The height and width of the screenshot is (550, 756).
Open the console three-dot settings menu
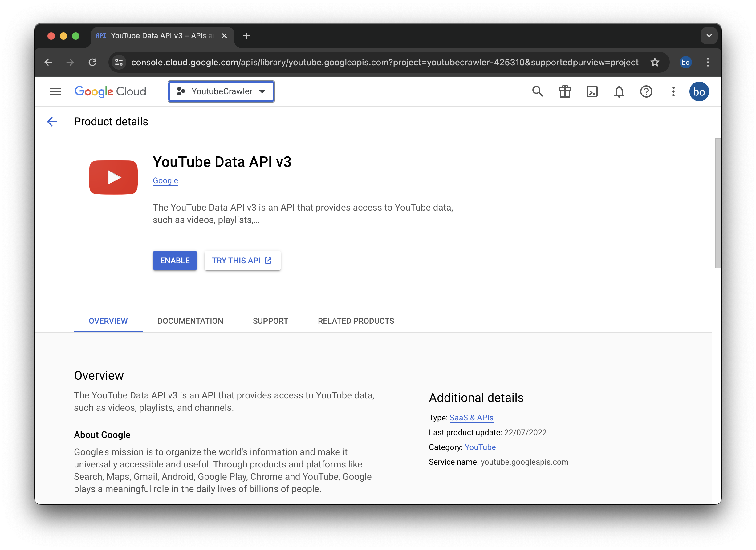(673, 91)
